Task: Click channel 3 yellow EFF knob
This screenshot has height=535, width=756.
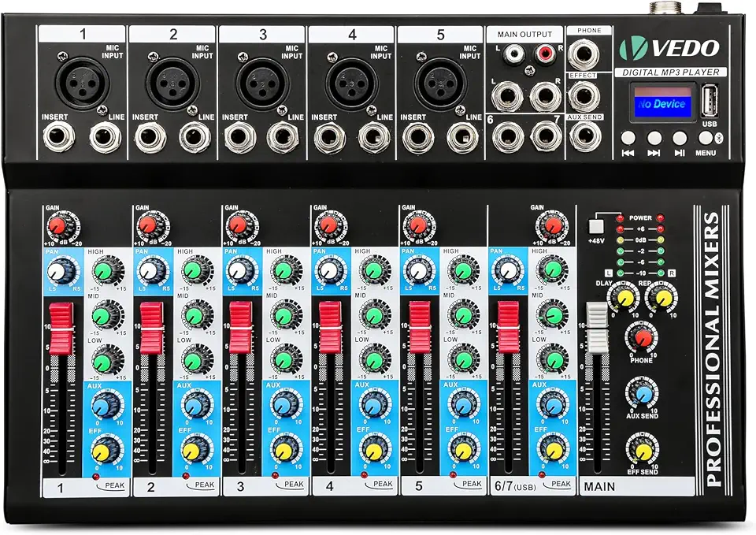Action: (x=283, y=452)
